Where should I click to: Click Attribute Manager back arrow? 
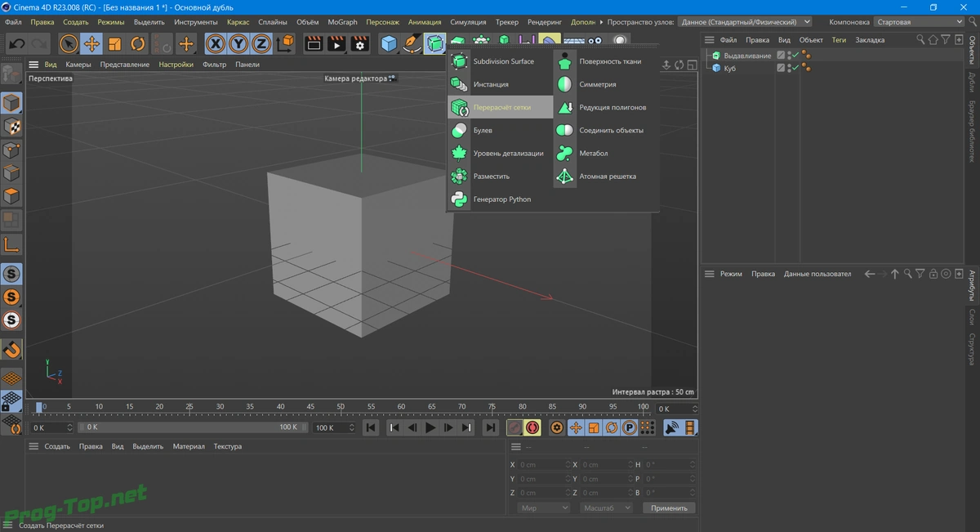tap(869, 274)
